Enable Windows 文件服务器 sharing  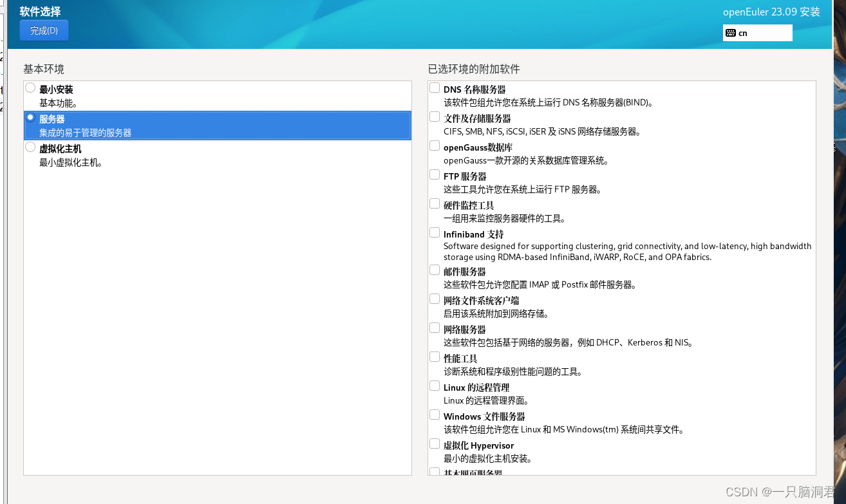pyautogui.click(x=434, y=414)
